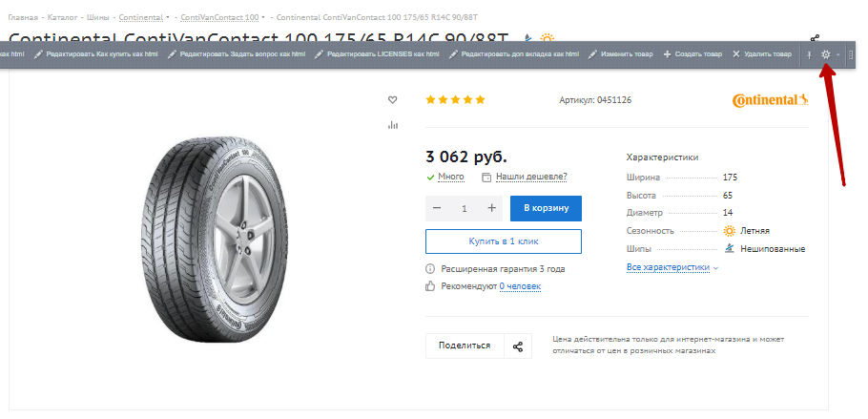
Task: Open the dropdown next to Continental in the breadcrumb
Action: [x=168, y=18]
